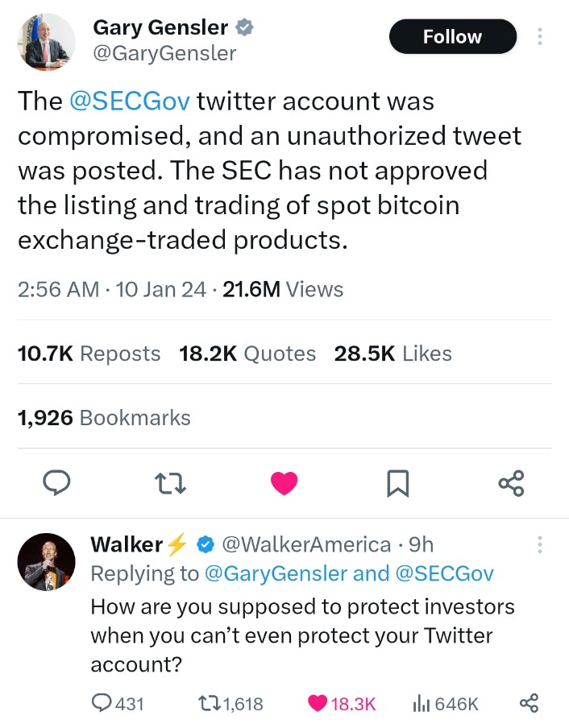Open Gary Gensler's profile picture
The height and width of the screenshot is (728, 569).
click(46, 41)
